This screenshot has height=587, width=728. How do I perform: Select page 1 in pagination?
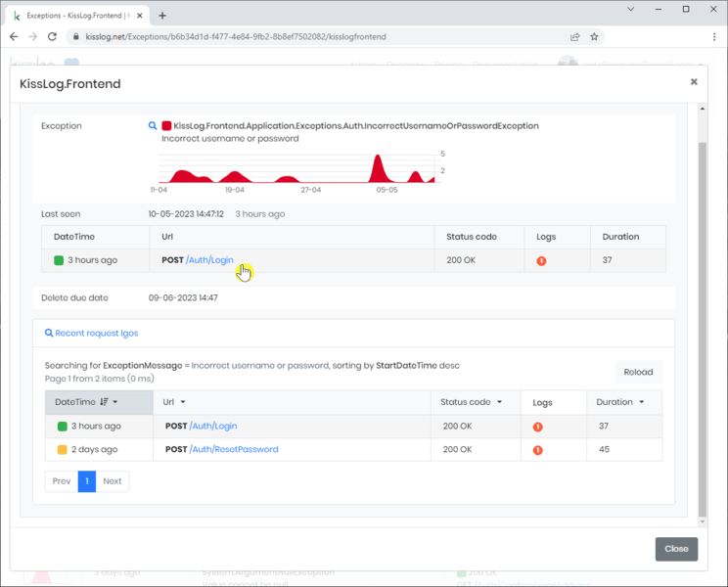(87, 481)
